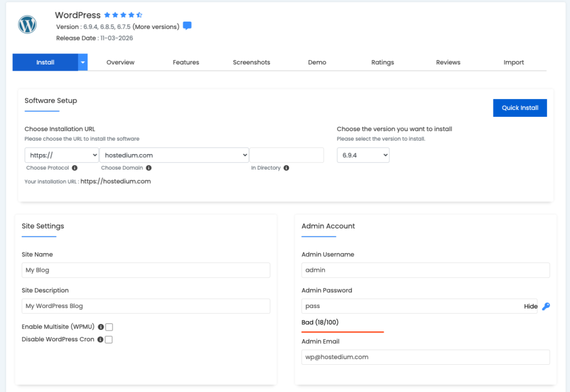Open the domain dropdown showing hostedium.com

pyautogui.click(x=174, y=155)
